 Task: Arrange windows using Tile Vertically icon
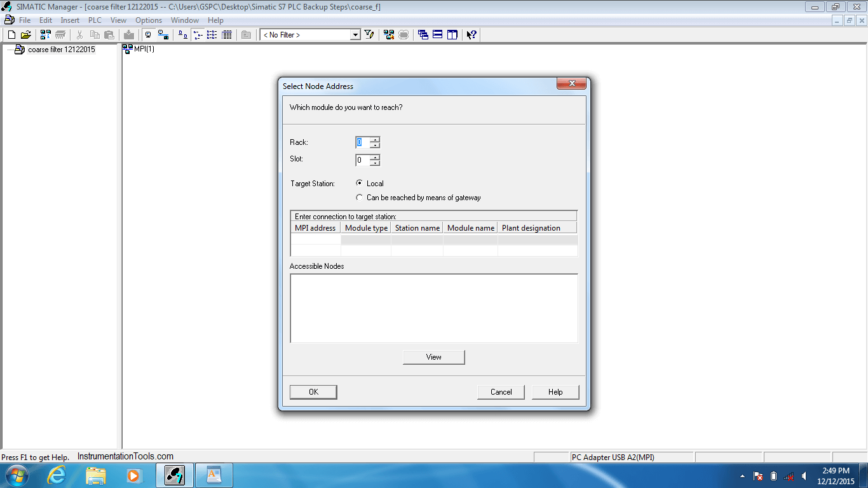tap(452, 35)
